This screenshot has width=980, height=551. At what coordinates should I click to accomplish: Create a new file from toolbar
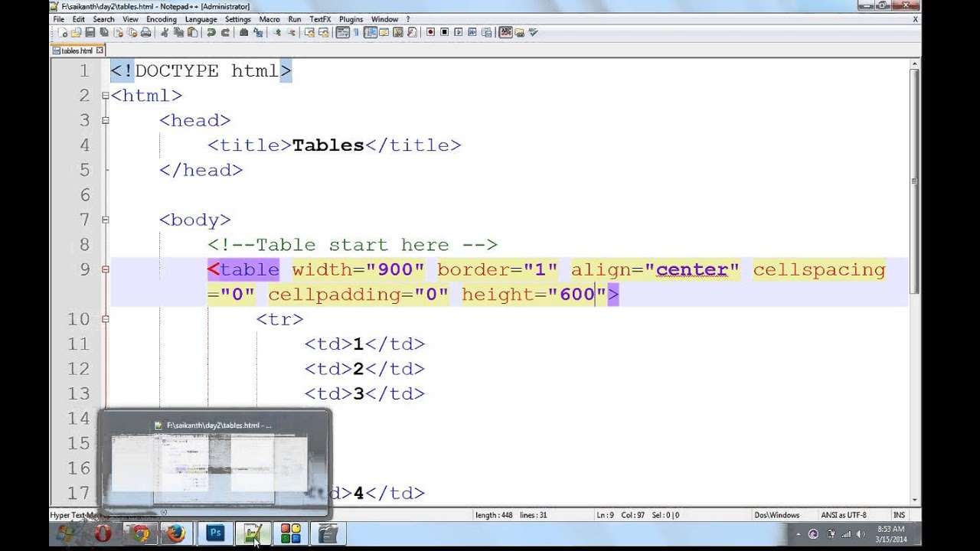63,32
